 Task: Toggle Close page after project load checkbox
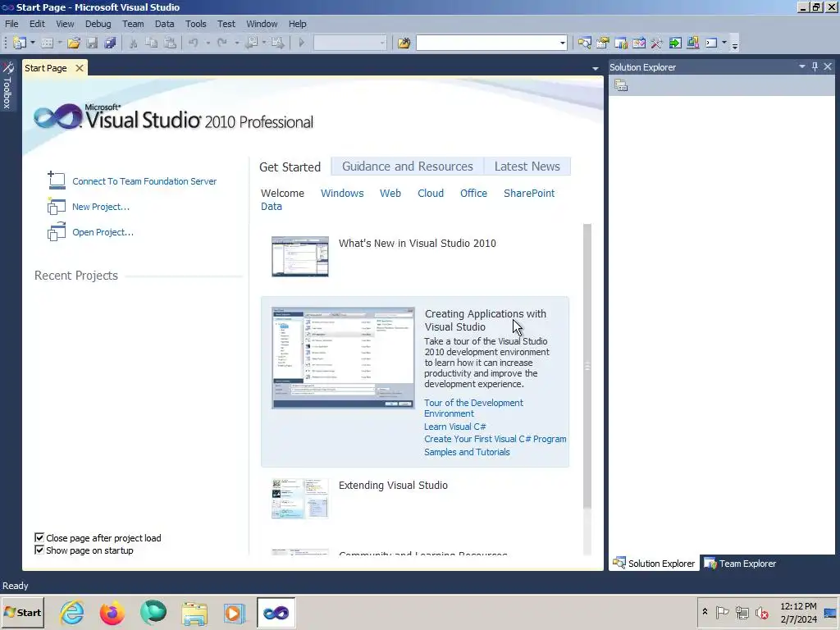tap(39, 537)
